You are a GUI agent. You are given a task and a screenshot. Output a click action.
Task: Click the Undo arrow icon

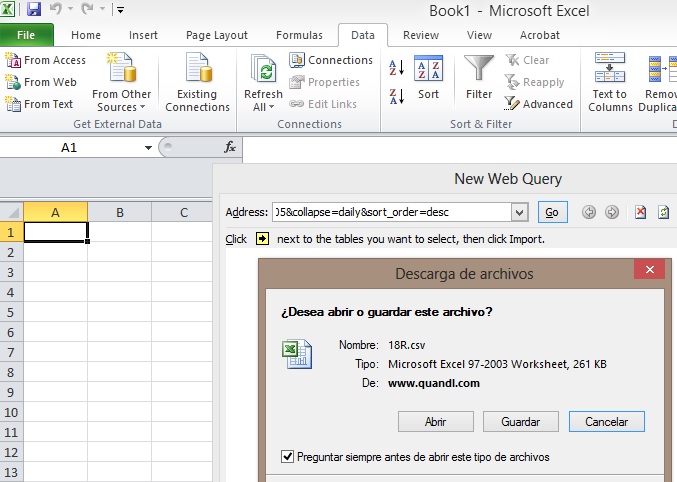click(56, 9)
